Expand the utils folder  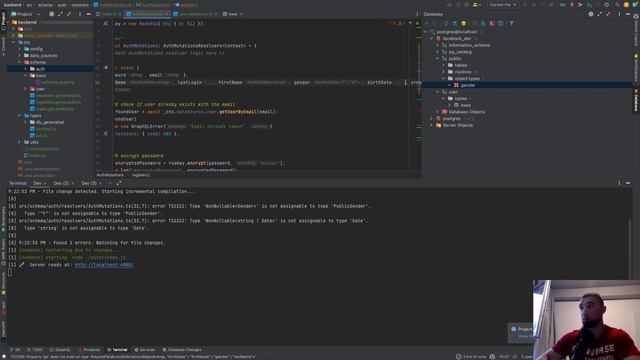point(19,142)
